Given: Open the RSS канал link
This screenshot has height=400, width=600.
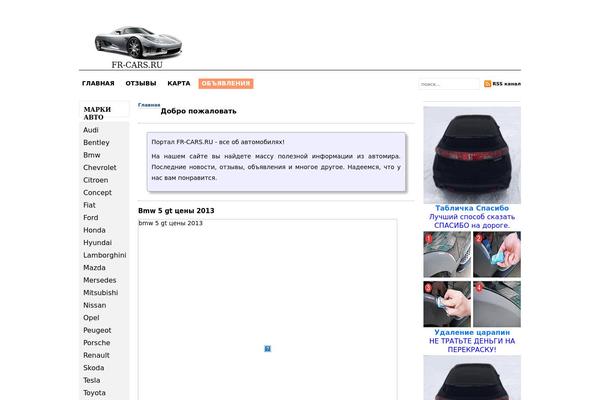Looking at the screenshot, I should coord(506,84).
